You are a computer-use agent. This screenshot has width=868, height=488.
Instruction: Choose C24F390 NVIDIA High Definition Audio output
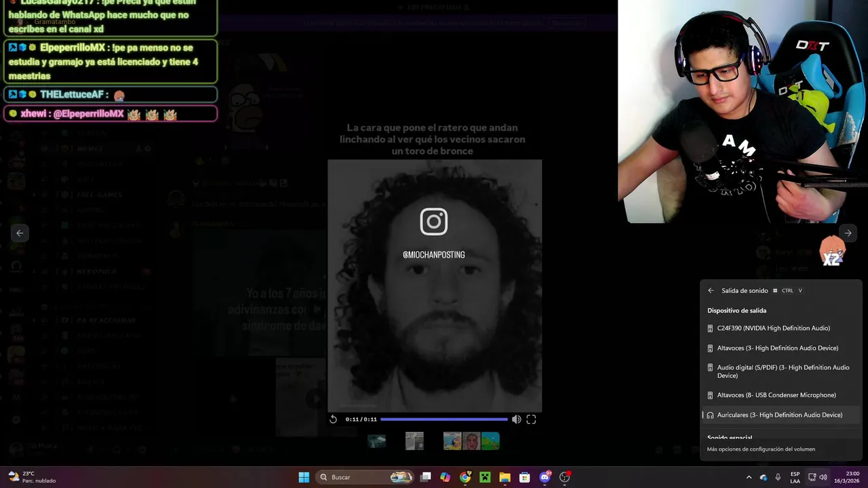coord(781,328)
